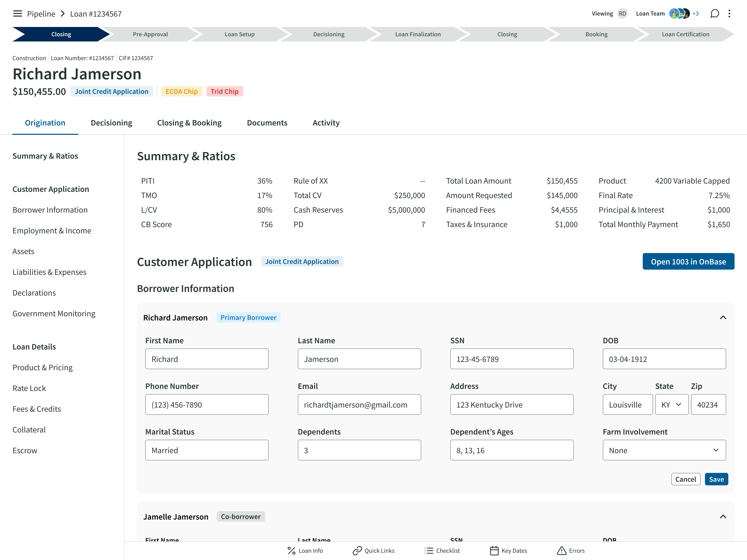Open the hamburger menu icon

point(17,13)
